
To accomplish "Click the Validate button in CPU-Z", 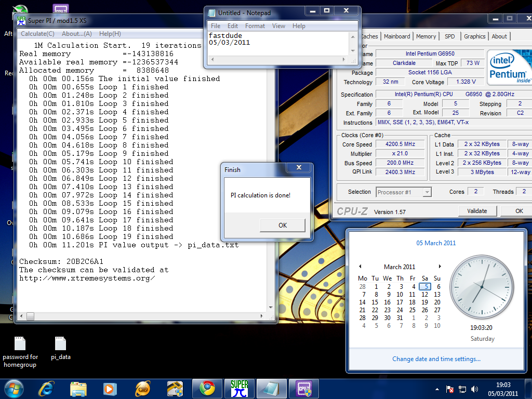I will (x=477, y=211).
